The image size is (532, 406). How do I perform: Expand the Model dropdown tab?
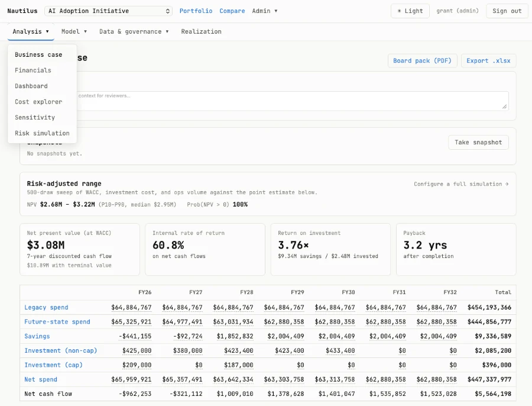click(74, 31)
